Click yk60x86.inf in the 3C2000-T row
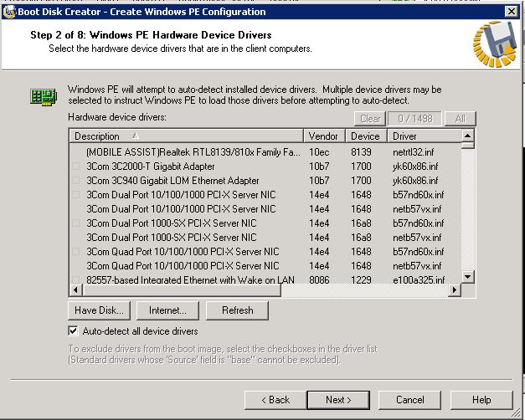The width and height of the screenshot is (525, 420). [x=415, y=166]
